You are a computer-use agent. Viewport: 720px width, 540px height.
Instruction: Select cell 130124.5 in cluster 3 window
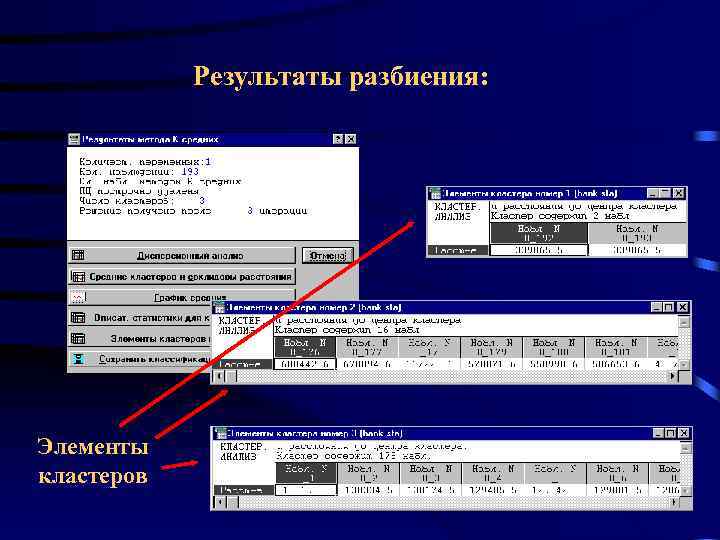(x=430, y=490)
